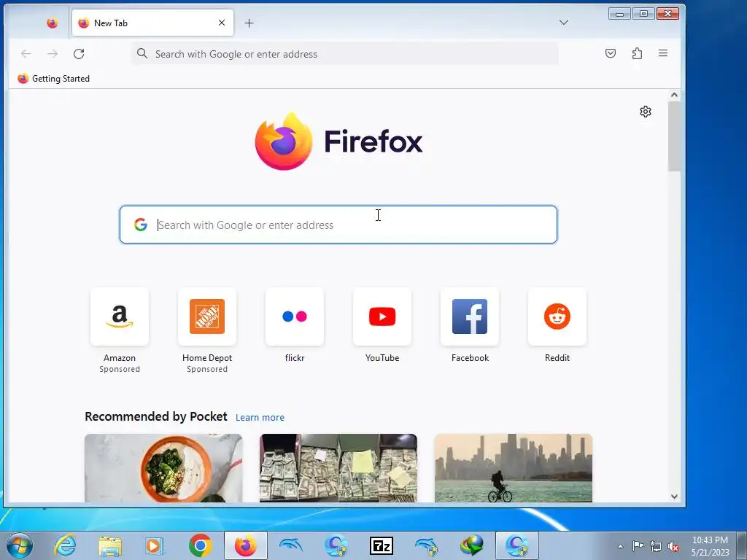Click the address bar search field
The height and width of the screenshot is (560, 747).
[x=345, y=54]
